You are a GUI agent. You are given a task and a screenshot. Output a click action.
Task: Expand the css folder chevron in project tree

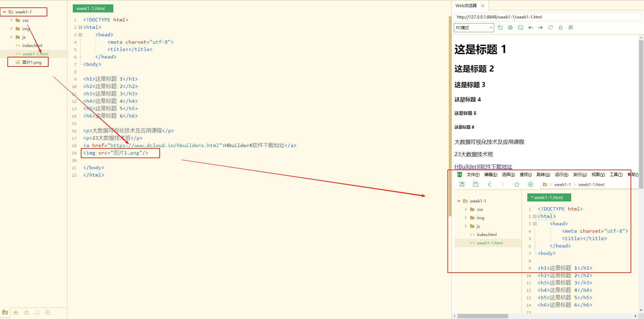[11, 20]
